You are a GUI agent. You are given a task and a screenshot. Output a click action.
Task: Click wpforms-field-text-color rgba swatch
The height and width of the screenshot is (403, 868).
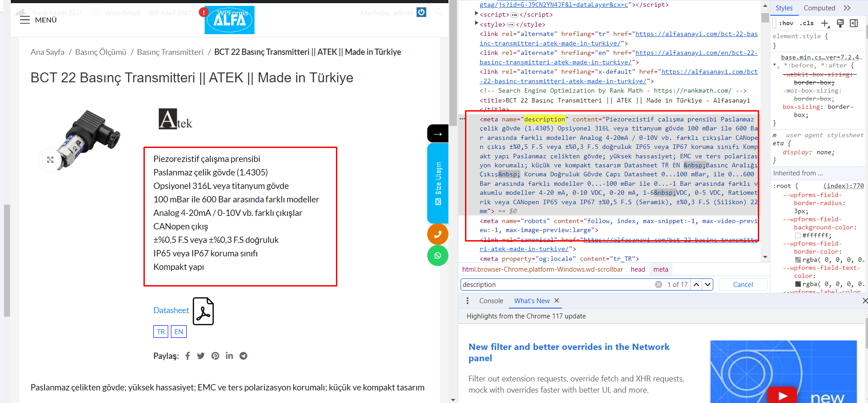click(x=798, y=284)
